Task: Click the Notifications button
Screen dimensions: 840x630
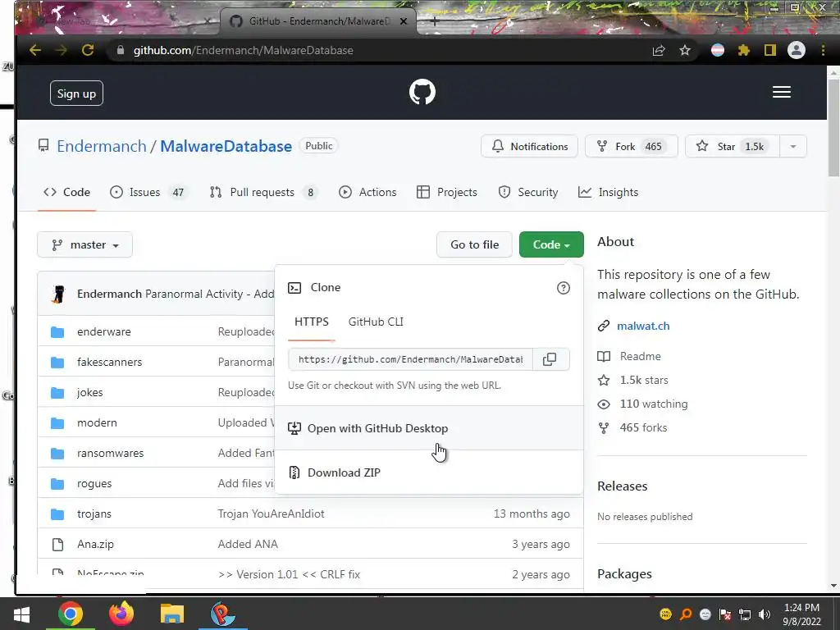Action: coord(529,147)
